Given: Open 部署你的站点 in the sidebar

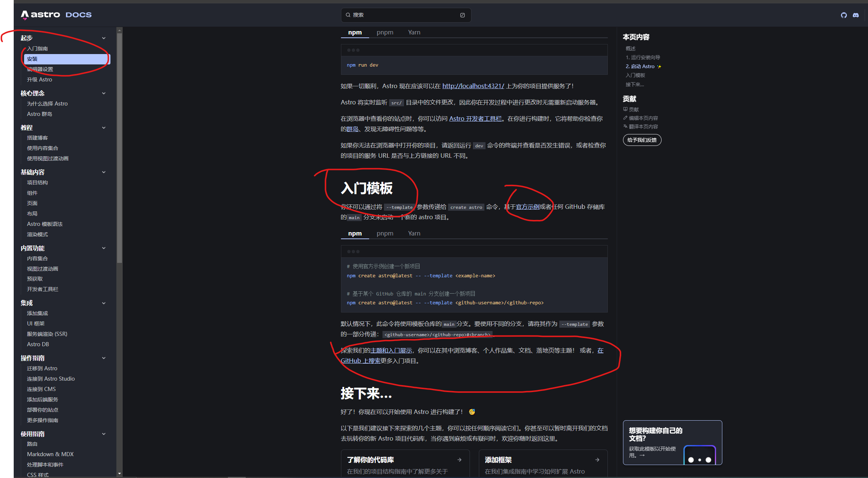Looking at the screenshot, I should 43,410.
